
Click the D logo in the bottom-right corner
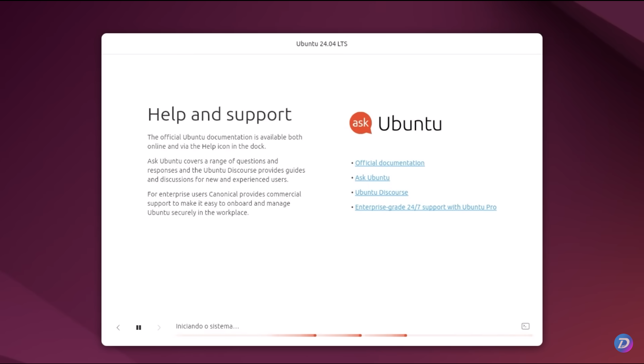624,343
